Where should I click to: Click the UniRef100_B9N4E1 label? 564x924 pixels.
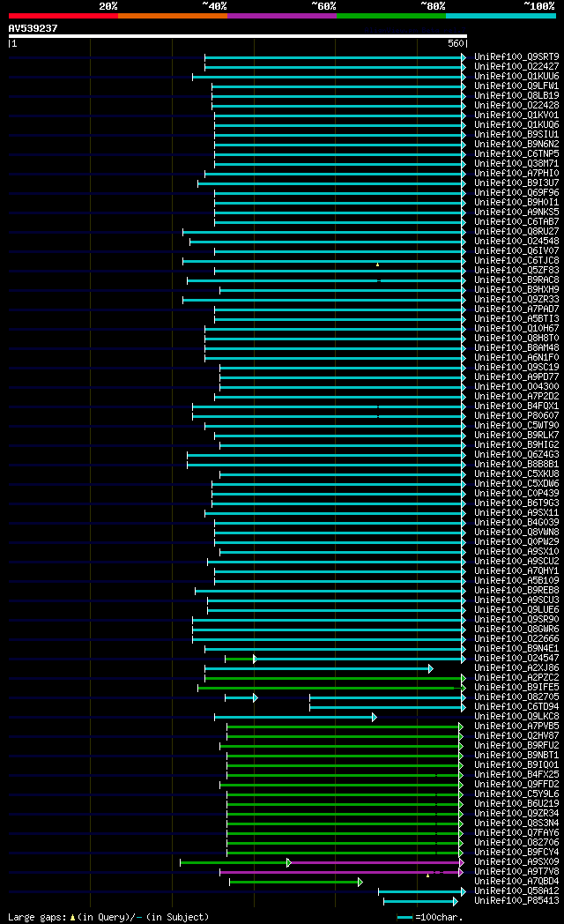[x=516, y=649]
